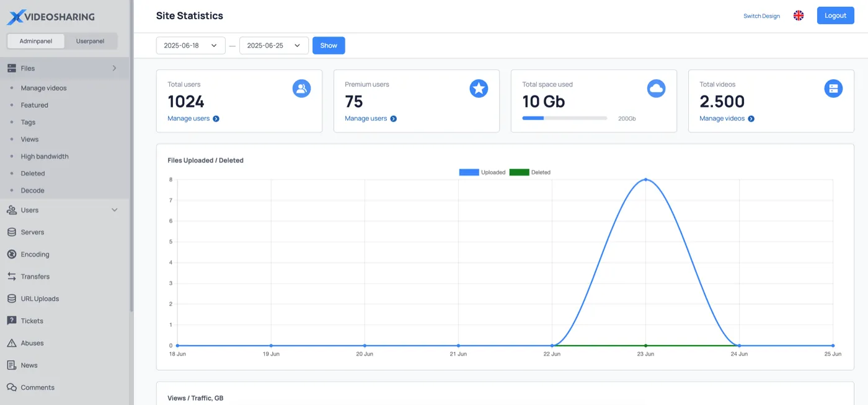Screen dimensions: 868x405
Task: Click the Servers database icon
Action: tap(12, 232)
